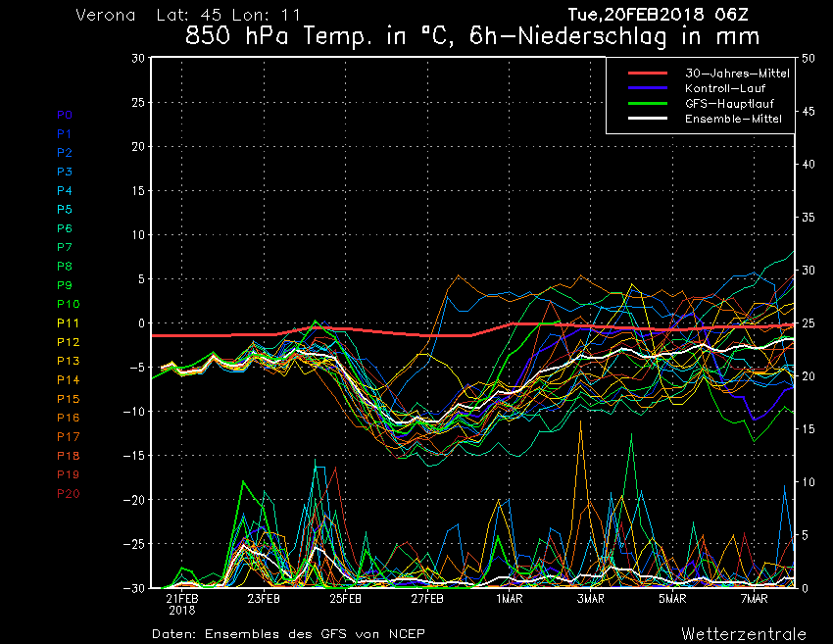Screen dimensions: 833x644
Task: Click the 30 value on temperature axis
Action: point(138,58)
